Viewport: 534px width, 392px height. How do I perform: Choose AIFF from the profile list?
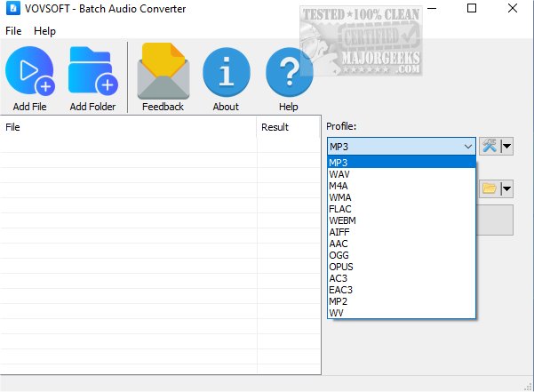402,232
